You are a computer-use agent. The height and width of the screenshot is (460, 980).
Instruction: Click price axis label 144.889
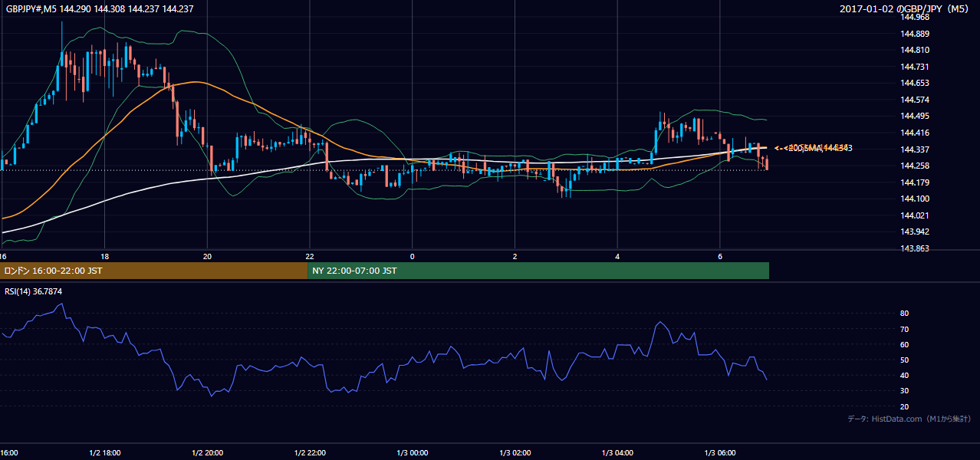point(915,34)
